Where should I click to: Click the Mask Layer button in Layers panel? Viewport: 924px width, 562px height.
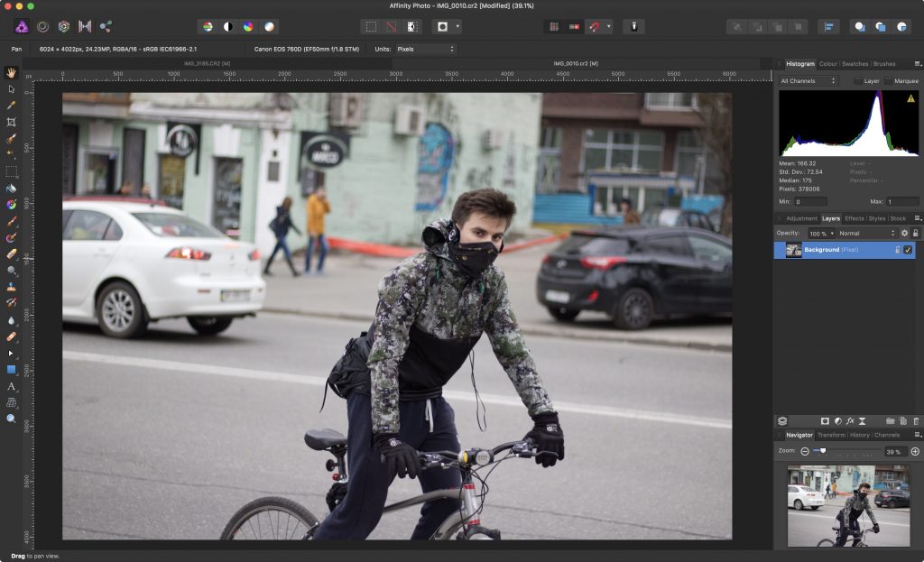(x=825, y=421)
